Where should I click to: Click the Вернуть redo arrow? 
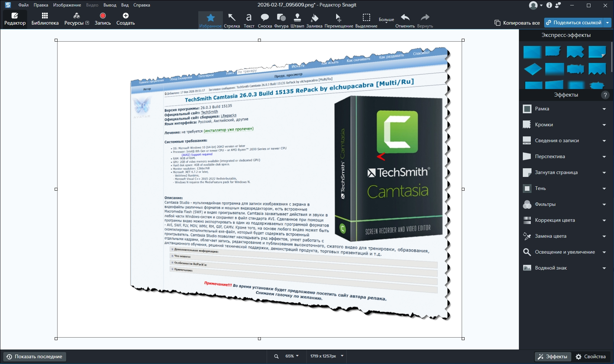[425, 20]
